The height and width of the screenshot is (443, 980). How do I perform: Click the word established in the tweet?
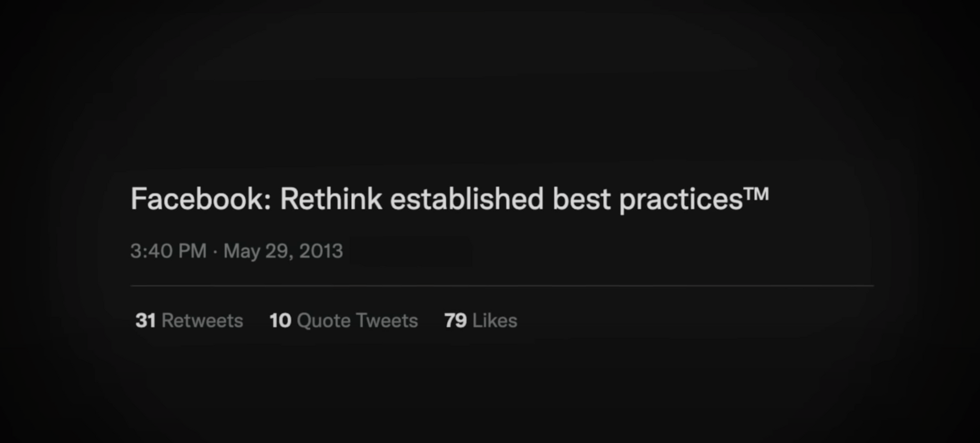[467, 199]
